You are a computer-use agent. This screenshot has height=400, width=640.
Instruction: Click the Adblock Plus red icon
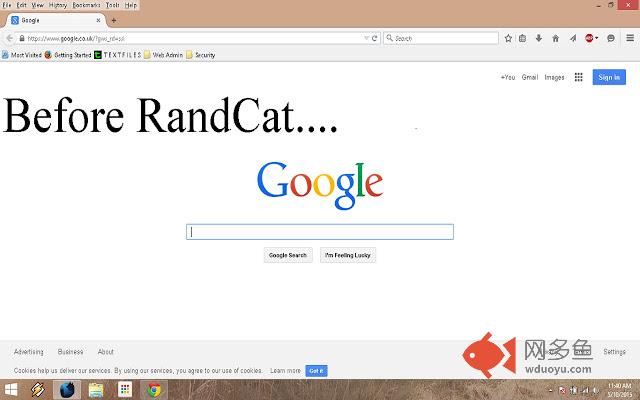pyautogui.click(x=589, y=38)
